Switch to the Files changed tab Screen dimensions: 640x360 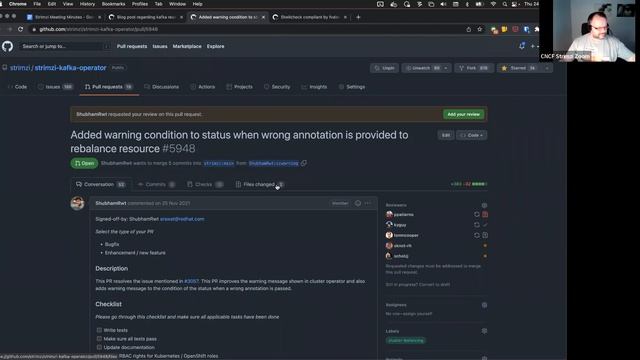click(x=260, y=184)
